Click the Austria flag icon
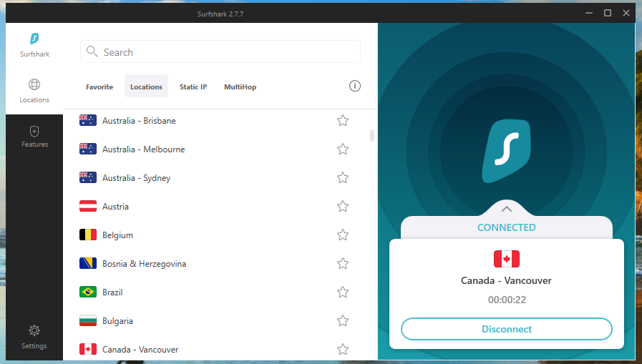 tap(88, 206)
